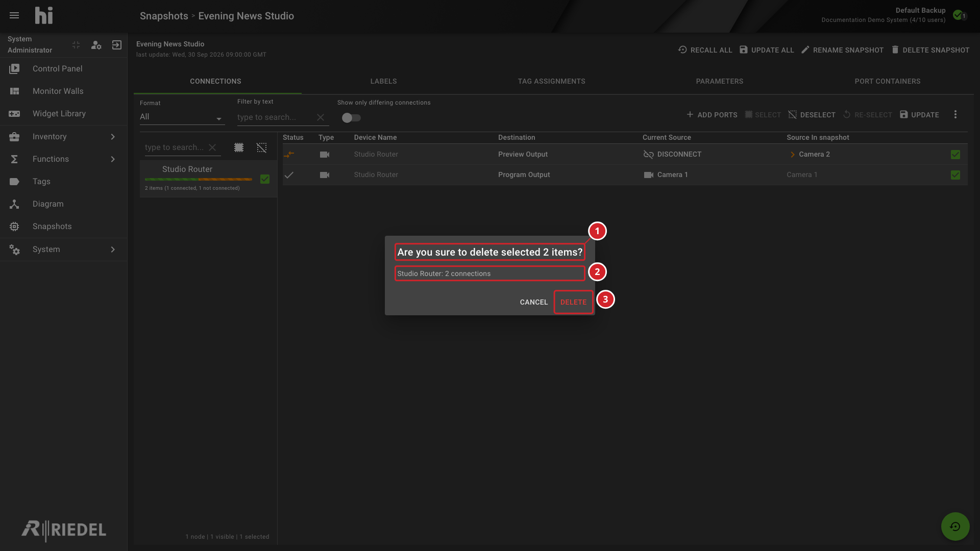Click DELETE SNAPSHOT button
This screenshot has width=980, height=551.
click(930, 50)
